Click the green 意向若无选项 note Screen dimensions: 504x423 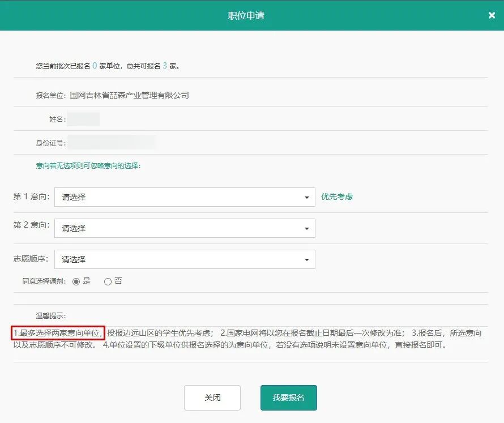88,166
